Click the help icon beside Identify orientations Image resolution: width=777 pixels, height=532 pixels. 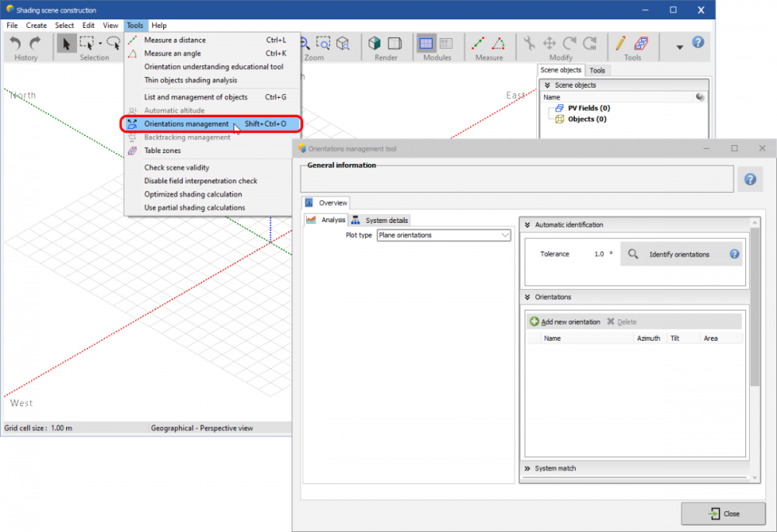pyautogui.click(x=734, y=254)
